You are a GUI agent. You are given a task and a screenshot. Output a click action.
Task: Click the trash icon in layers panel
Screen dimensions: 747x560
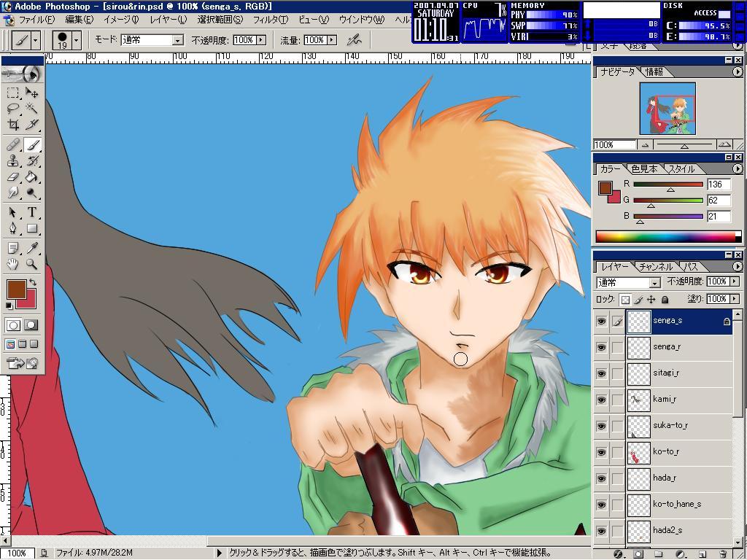click(x=723, y=555)
